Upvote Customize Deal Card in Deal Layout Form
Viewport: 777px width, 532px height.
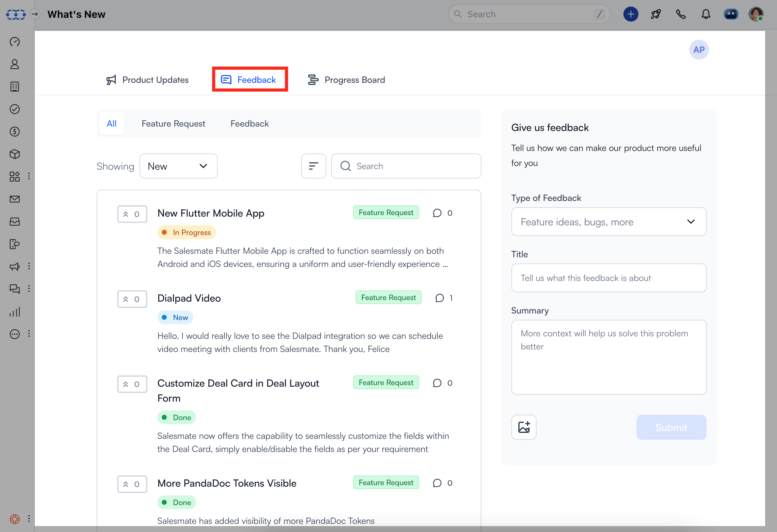pyautogui.click(x=132, y=384)
